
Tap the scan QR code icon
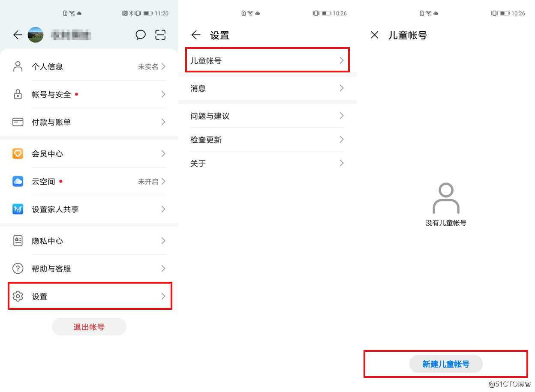coord(160,35)
